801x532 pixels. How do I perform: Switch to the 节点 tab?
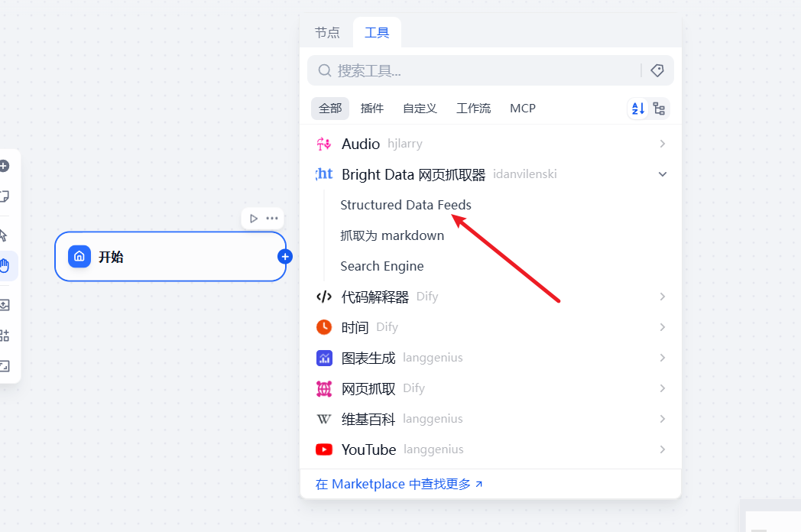click(327, 33)
